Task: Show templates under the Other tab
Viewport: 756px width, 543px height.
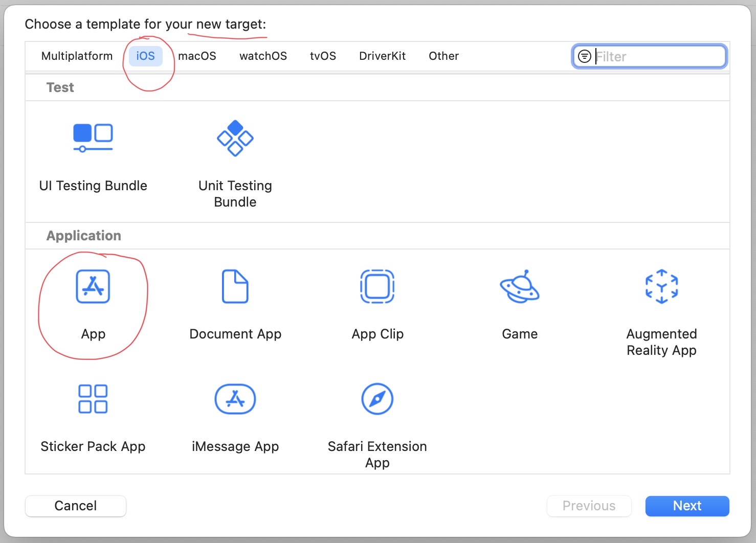Action: coord(443,56)
